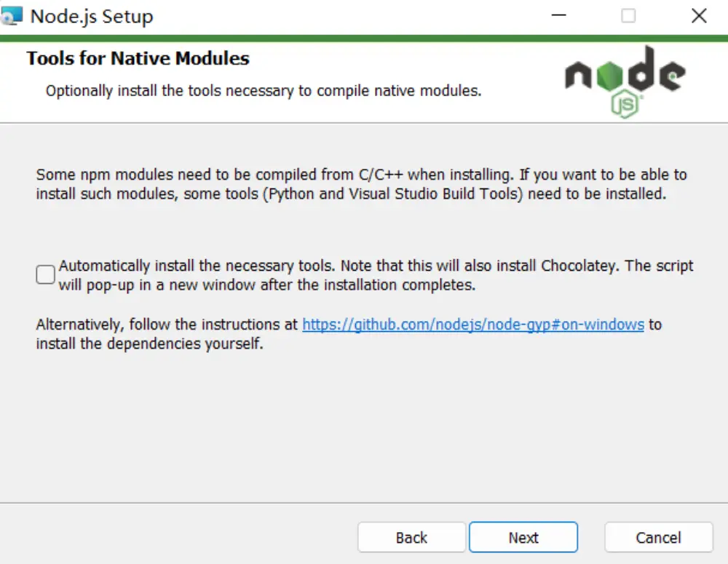The width and height of the screenshot is (728, 564).
Task: Click the grayed-out maximize window button
Action: pyautogui.click(x=628, y=16)
